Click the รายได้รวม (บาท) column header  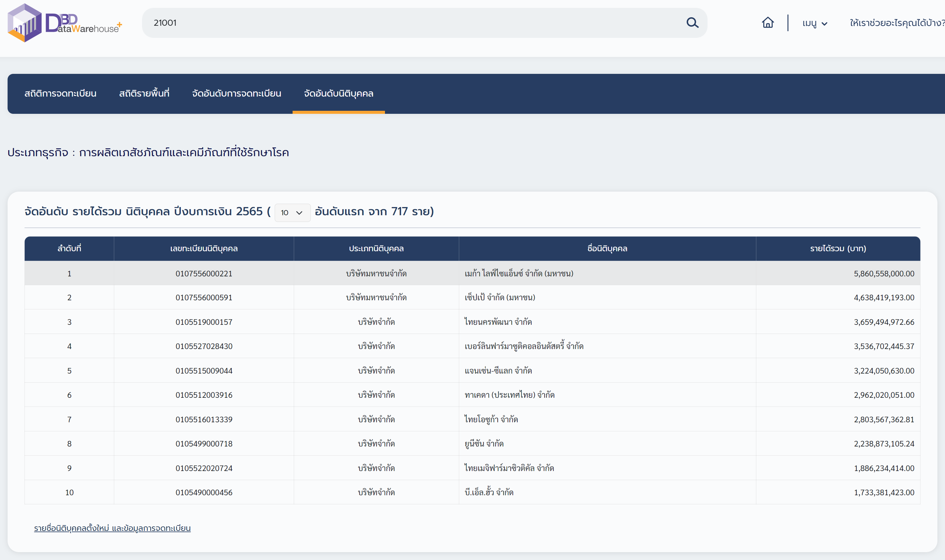tap(838, 249)
